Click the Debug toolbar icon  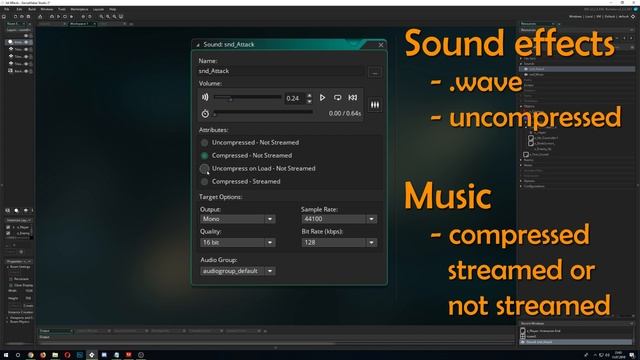(x=52, y=17)
